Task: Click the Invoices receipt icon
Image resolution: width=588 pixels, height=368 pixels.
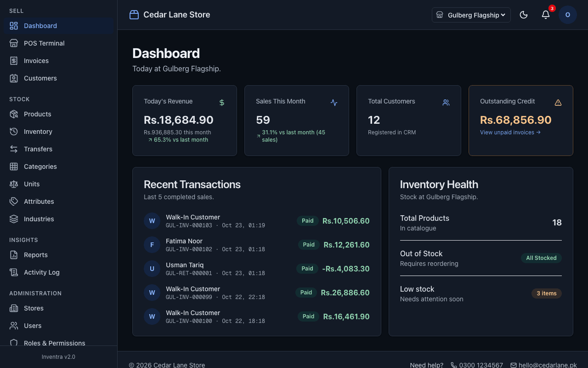Action: (14, 61)
